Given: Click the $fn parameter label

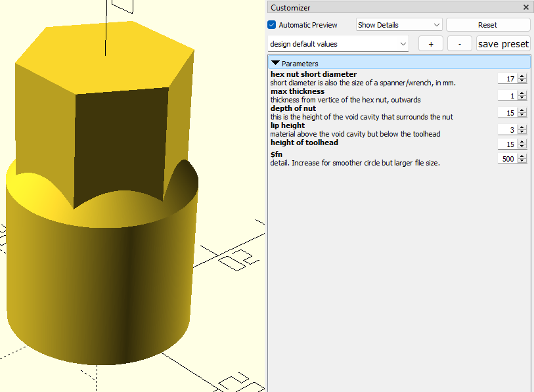Looking at the screenshot, I should [276, 154].
